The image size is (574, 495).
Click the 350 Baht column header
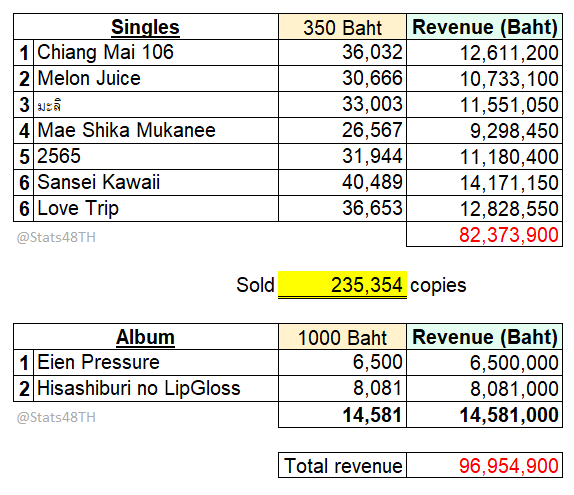point(342,27)
